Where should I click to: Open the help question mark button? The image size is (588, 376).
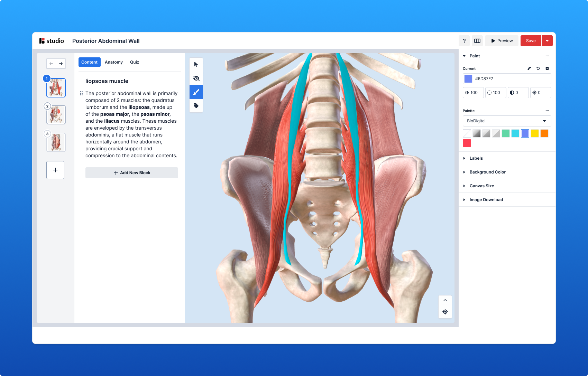(464, 41)
